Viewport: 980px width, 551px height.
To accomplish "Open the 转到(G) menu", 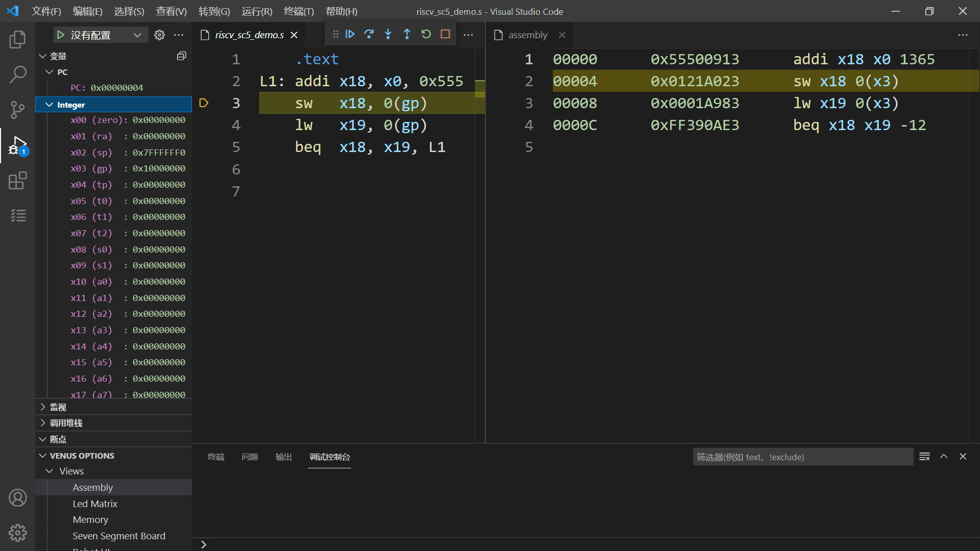I will 214,11.
